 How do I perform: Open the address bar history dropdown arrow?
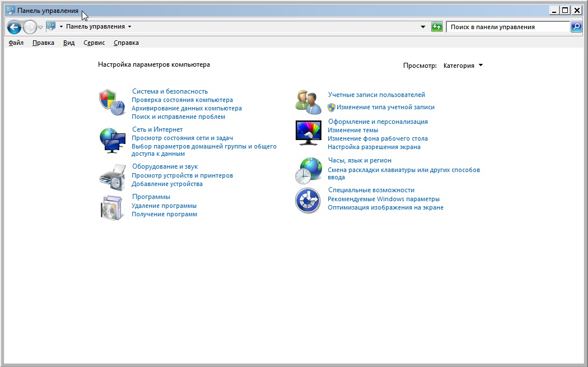(x=423, y=27)
